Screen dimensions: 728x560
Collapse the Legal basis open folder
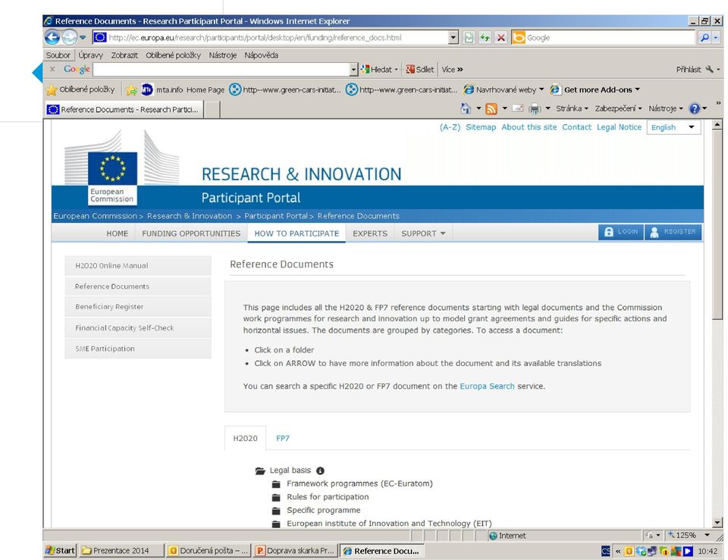(260, 471)
